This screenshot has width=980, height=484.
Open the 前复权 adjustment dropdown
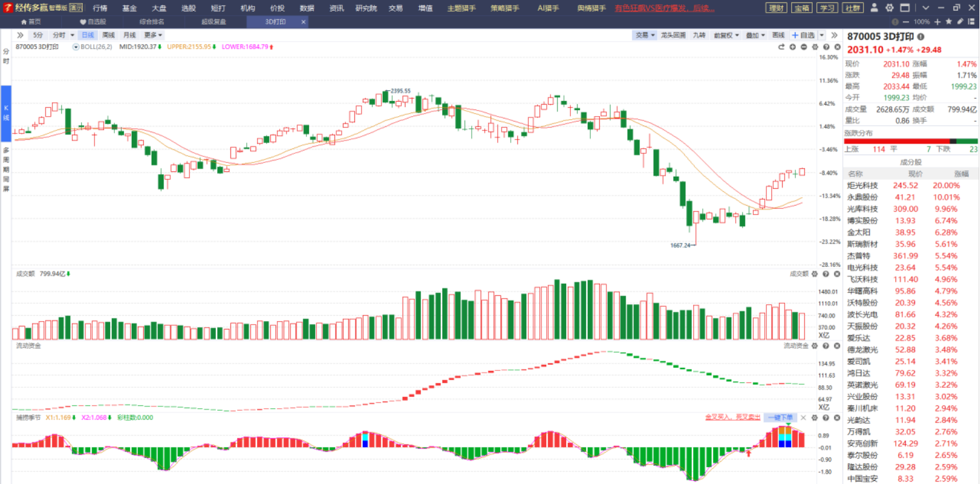726,35
